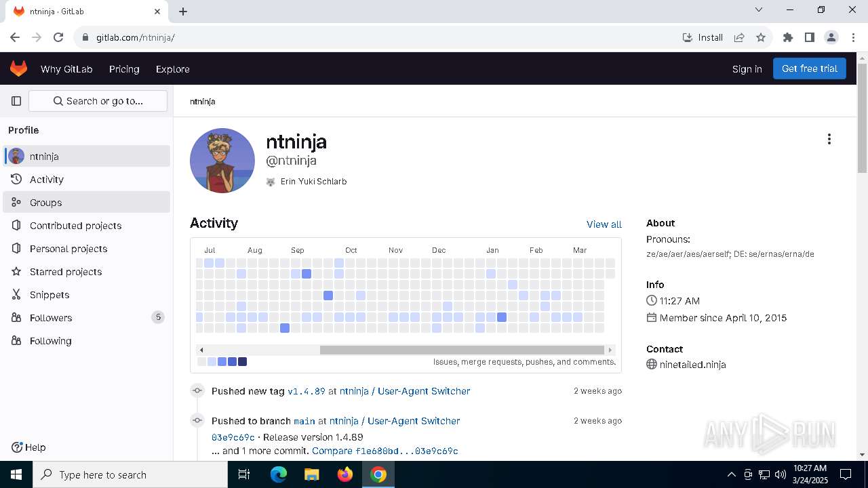Image resolution: width=868 pixels, height=488 pixels.
Task: Open the Windows Start menu
Action: tap(16, 474)
